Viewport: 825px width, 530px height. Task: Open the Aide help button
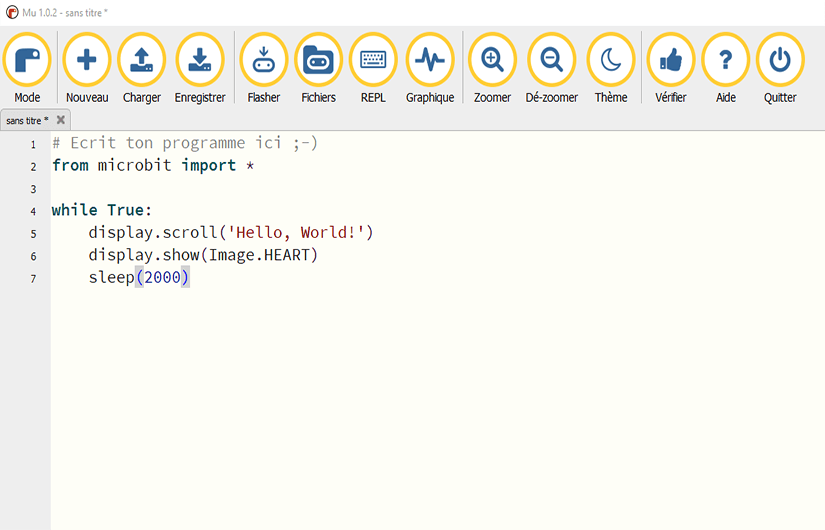[726, 60]
